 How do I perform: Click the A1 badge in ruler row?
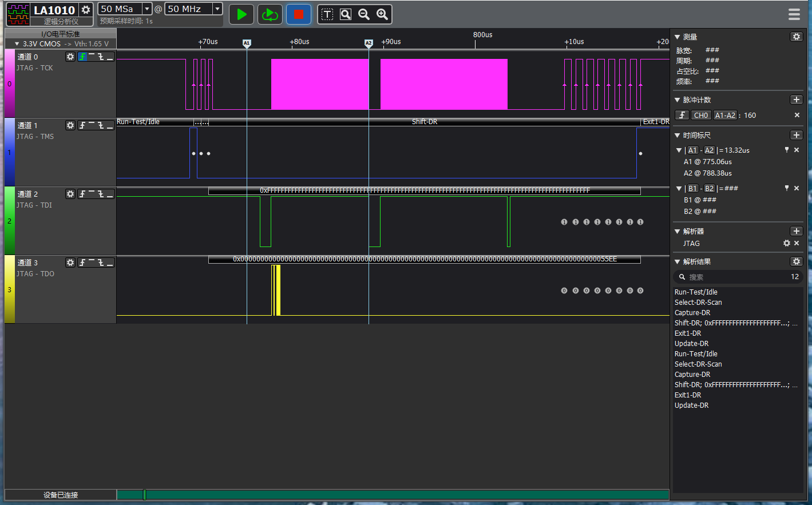692,150
